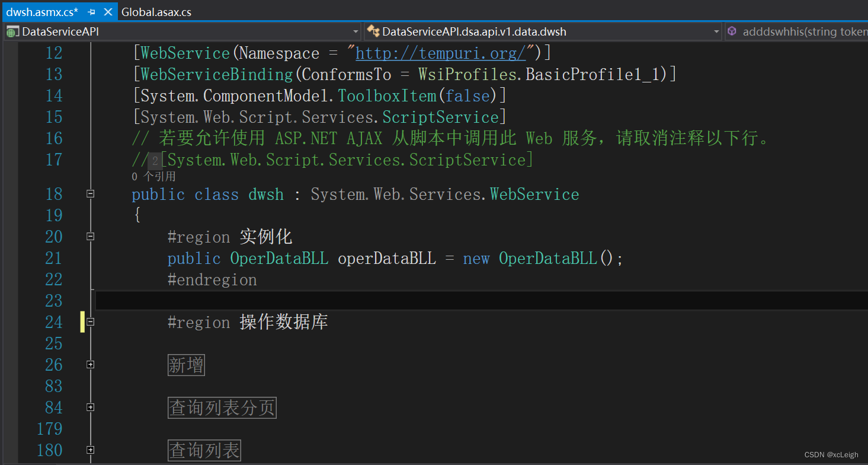868x465 pixels.
Task: Click the collapsed 新增 box
Action: tap(186, 365)
